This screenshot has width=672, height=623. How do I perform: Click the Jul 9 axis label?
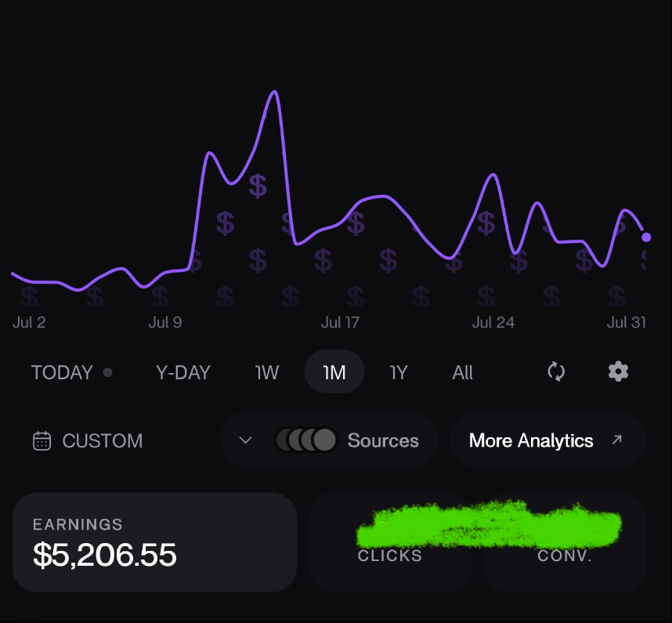point(165,322)
